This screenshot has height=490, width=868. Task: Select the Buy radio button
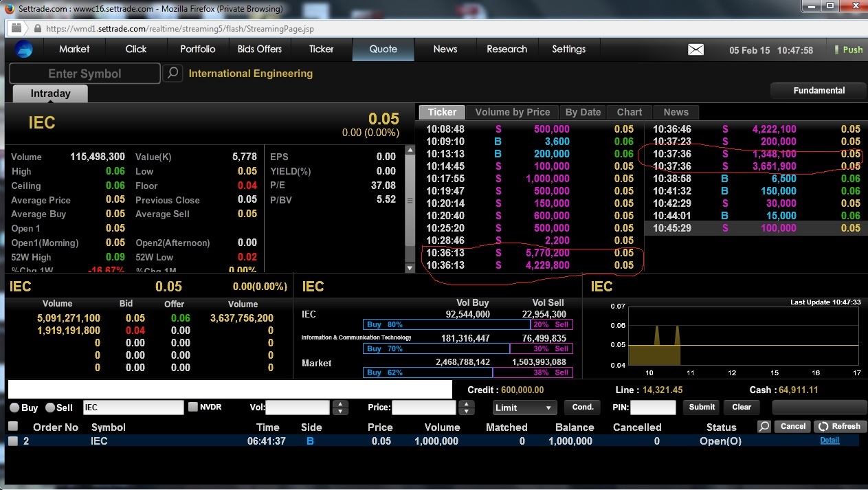[x=14, y=408]
